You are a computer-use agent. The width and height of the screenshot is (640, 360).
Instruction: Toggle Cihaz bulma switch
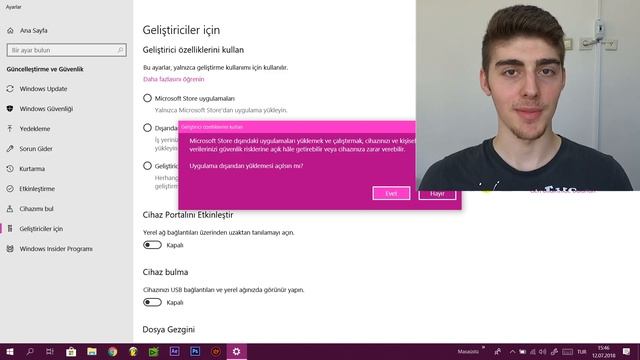click(152, 302)
